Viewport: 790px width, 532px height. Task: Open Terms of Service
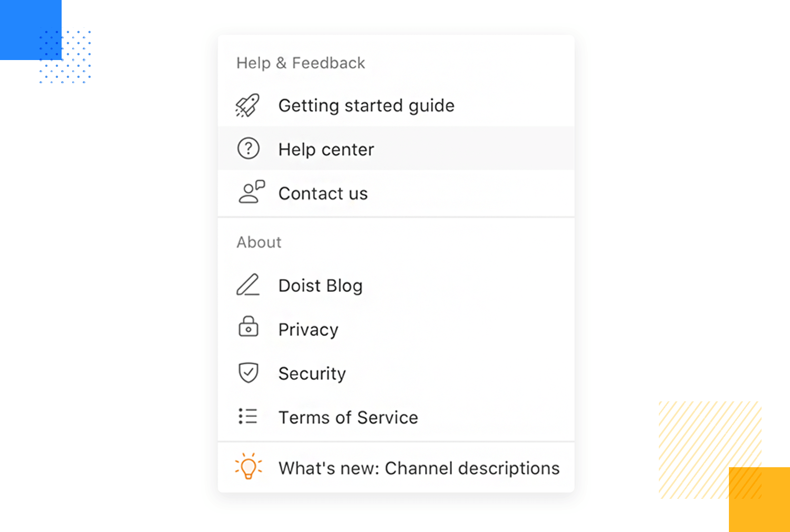click(396, 417)
